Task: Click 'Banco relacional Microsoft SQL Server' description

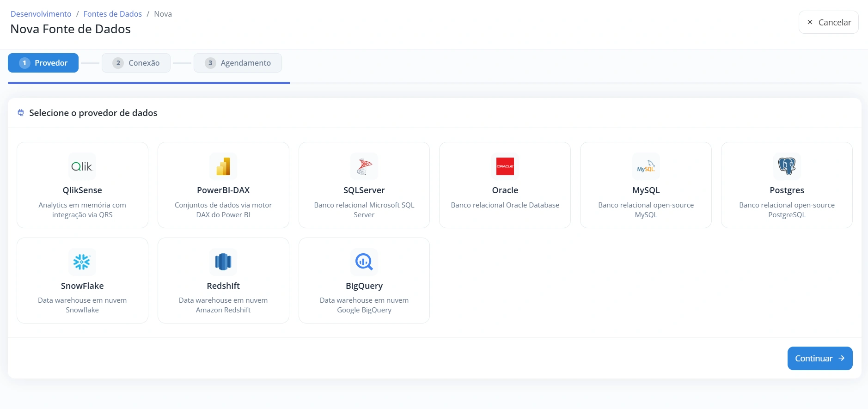Action: [364, 210]
